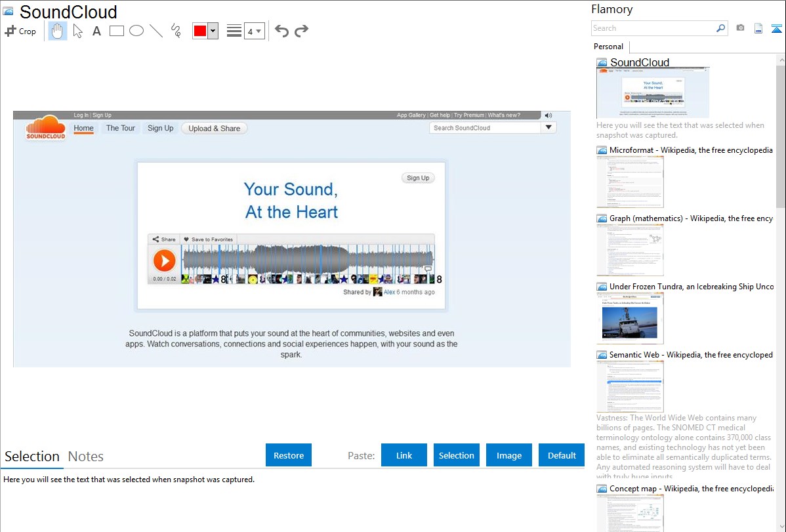Viewport: 786px width, 532px height.
Task: Click the SoundCloud waveform track
Action: point(308,260)
